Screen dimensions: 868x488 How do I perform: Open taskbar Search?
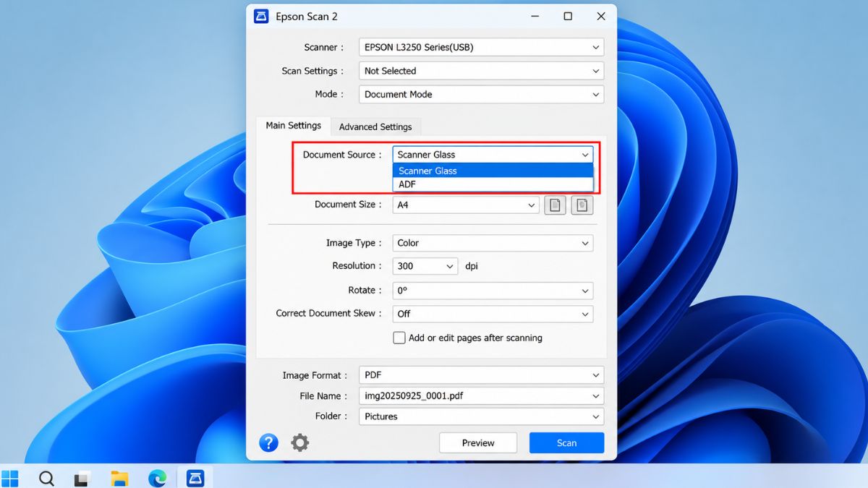46,478
